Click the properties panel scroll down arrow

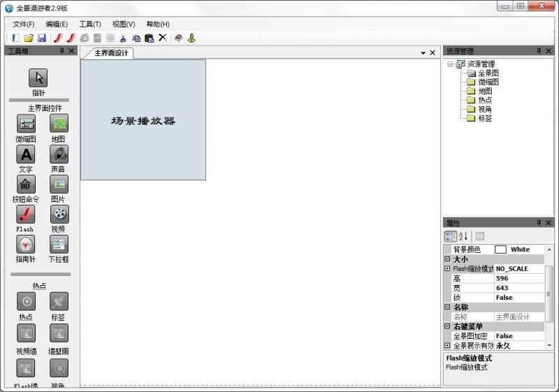[x=549, y=345]
